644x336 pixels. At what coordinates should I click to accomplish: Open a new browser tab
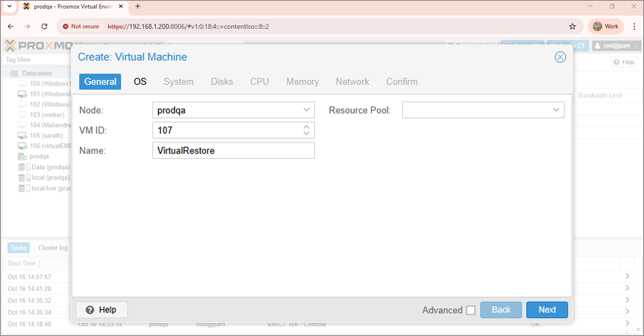138,6
